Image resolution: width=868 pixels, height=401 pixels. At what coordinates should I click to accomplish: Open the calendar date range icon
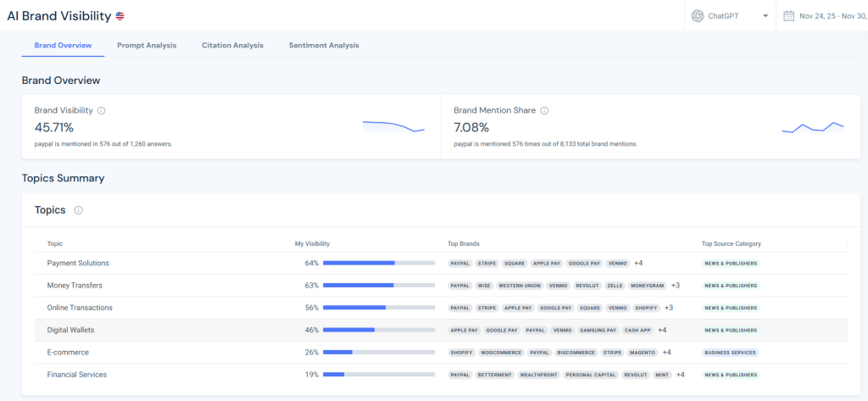click(788, 16)
